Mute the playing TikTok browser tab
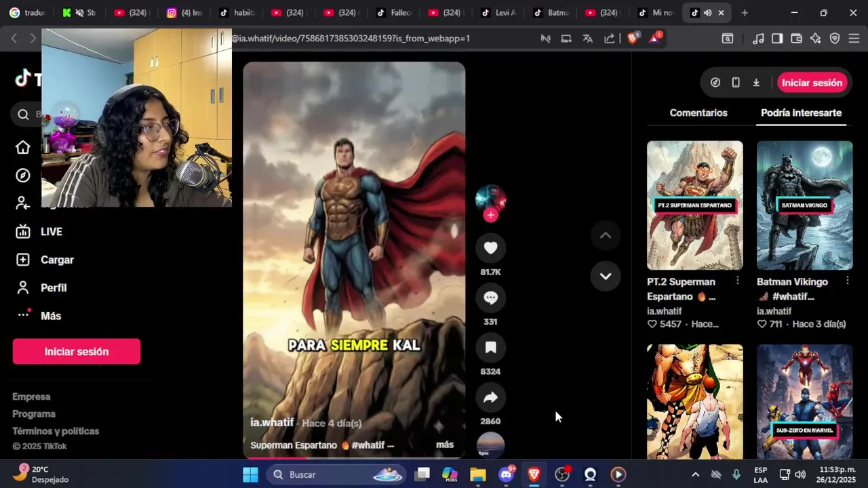Image resolution: width=868 pixels, height=488 pixels. [707, 13]
